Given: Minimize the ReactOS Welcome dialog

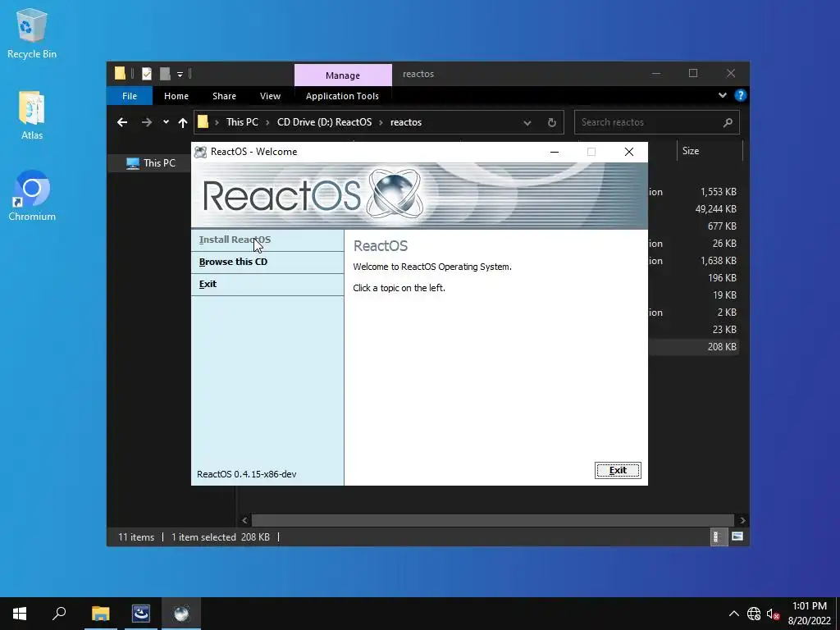Looking at the screenshot, I should coord(555,152).
